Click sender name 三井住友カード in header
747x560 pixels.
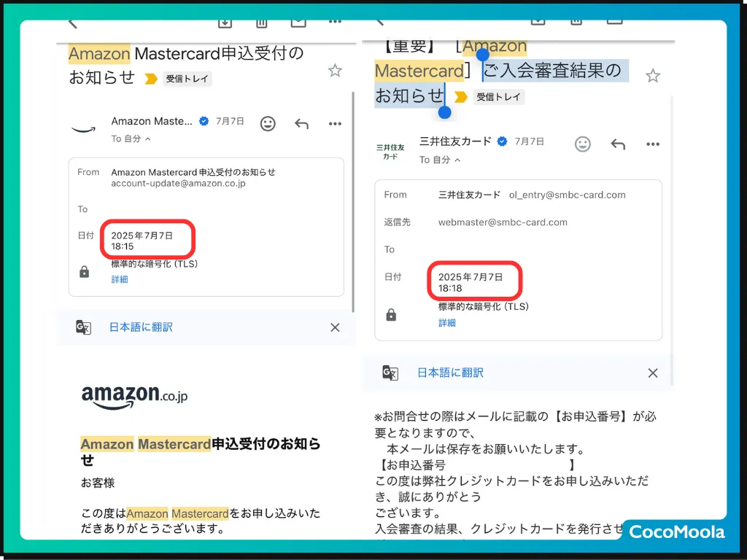tap(455, 141)
